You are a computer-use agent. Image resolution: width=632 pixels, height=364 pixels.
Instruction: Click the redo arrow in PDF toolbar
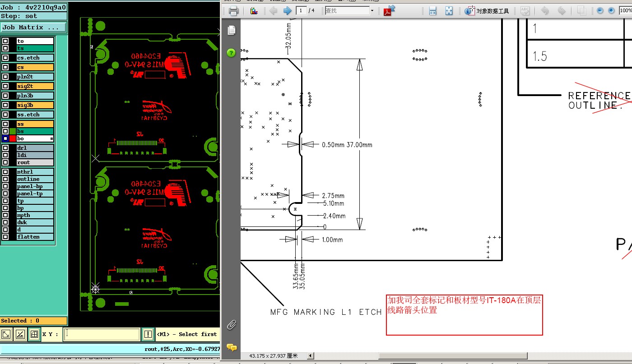click(x=561, y=11)
